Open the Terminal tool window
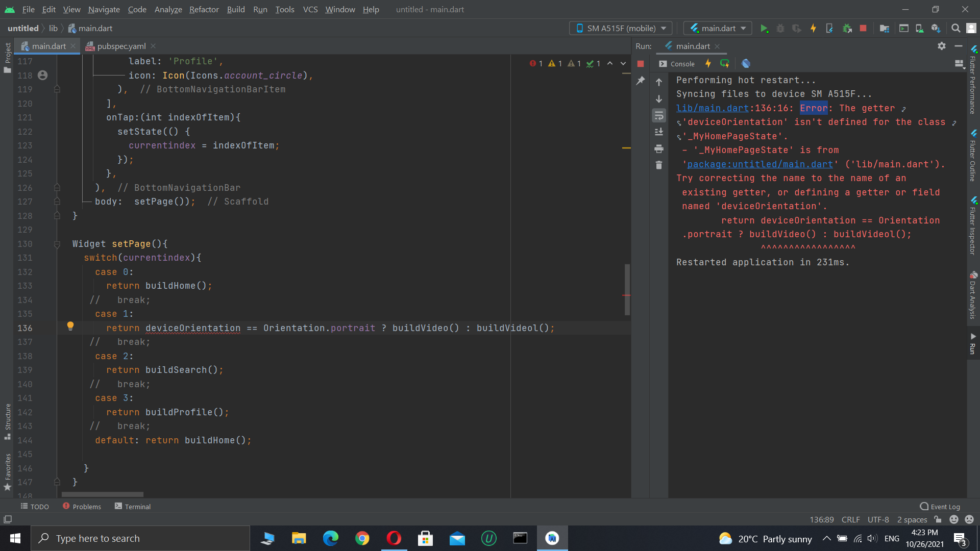Viewport: 980px width, 551px height. tap(133, 507)
